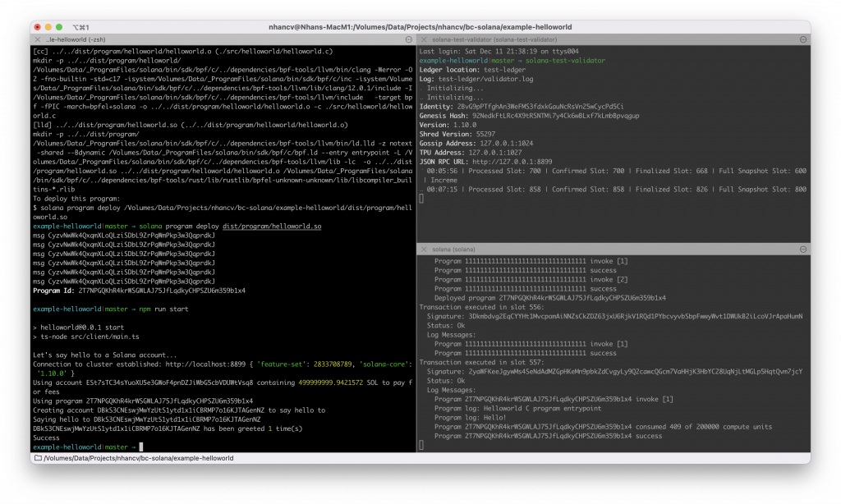The image size is (841, 504).
Task: Click the JSON RPC URL http://127.0.0.1:8899
Action: click(512, 162)
